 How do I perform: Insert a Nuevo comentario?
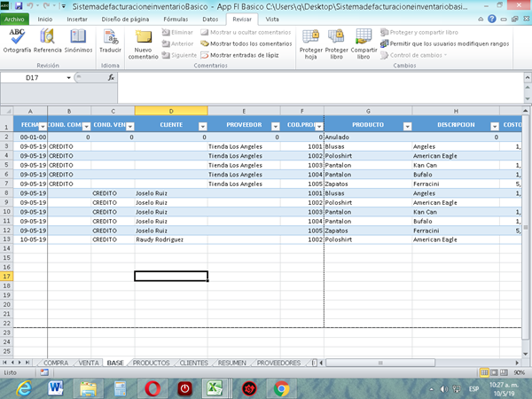point(144,43)
